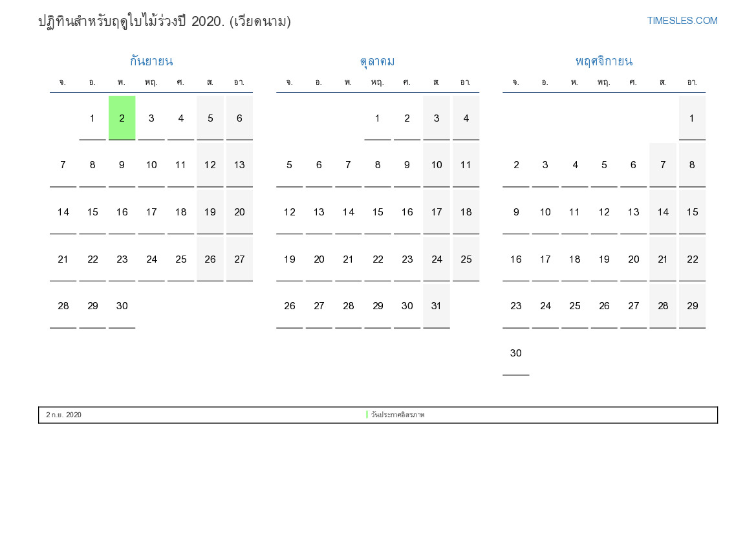Viewport: 756px width, 535px height.
Task: Click the 2 ก.ย. 2020 legend date
Action: (63, 415)
